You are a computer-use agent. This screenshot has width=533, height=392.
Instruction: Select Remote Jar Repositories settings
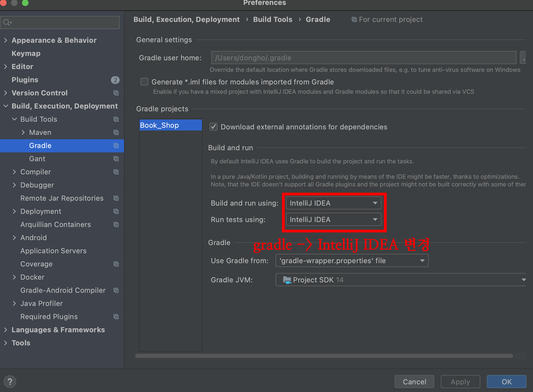pos(62,198)
